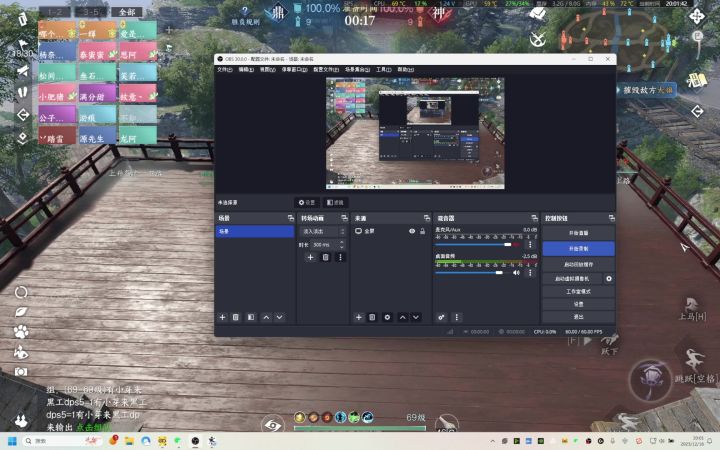Remove the transition with the trash icon
720x450 pixels.
[326, 257]
